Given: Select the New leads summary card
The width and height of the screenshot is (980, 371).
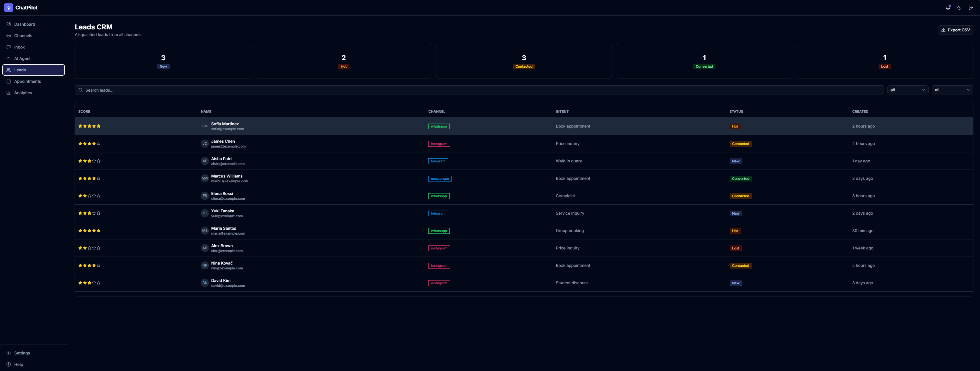Looking at the screenshot, I should pos(163,62).
